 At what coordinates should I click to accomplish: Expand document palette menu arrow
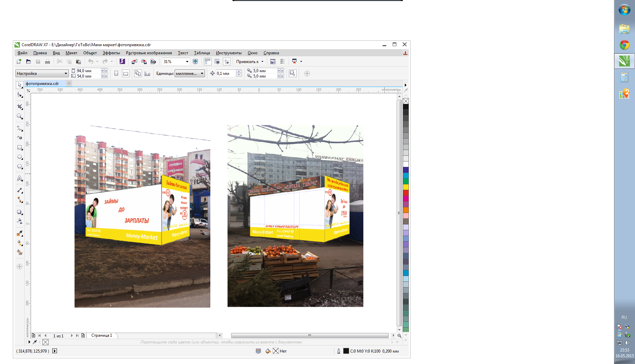point(29,342)
